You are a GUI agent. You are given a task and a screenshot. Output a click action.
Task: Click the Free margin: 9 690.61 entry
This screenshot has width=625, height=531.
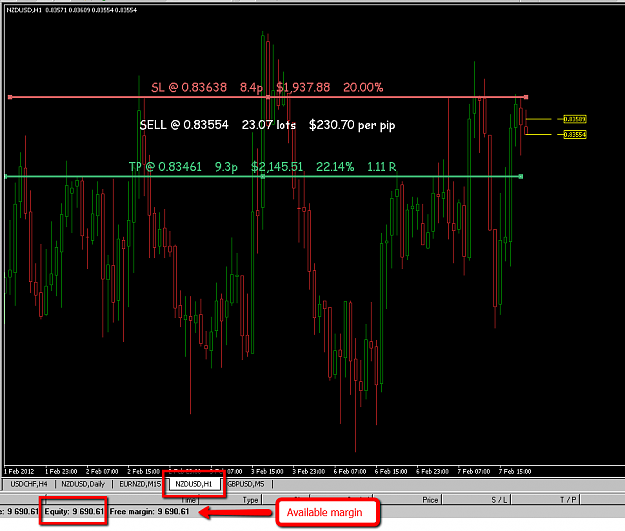point(149,511)
